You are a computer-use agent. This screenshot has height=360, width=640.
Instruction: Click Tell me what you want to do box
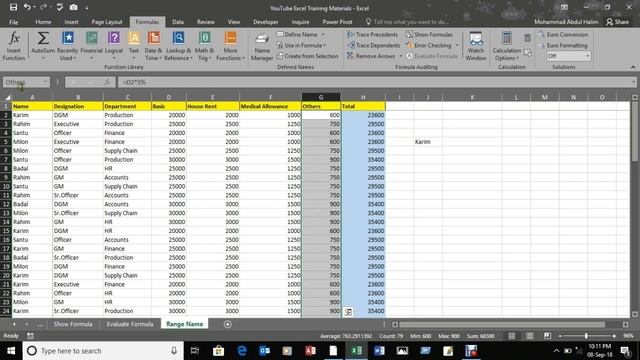[408, 22]
